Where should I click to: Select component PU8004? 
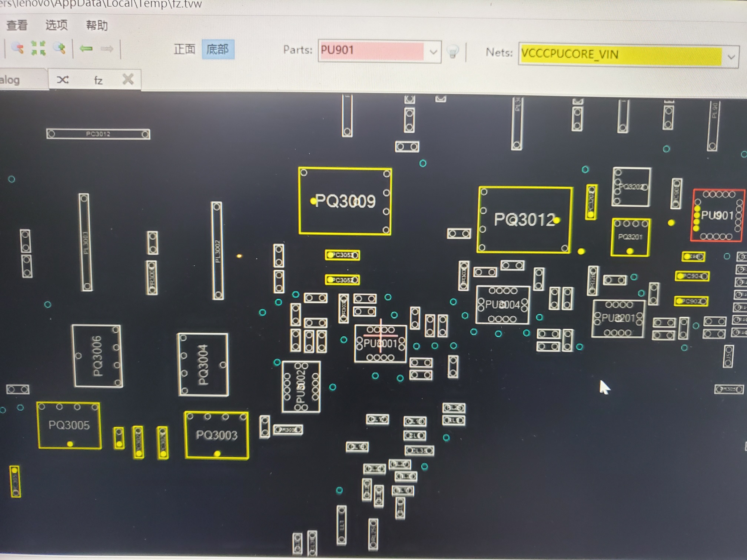(x=503, y=305)
